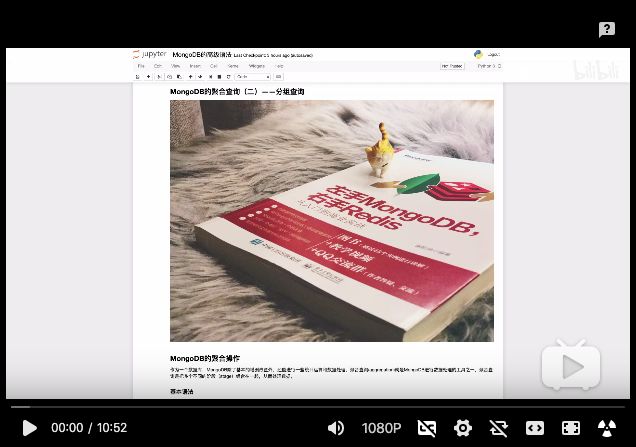Click the cut cell scissors icon
The height and width of the screenshot is (447, 636).
pos(159,77)
